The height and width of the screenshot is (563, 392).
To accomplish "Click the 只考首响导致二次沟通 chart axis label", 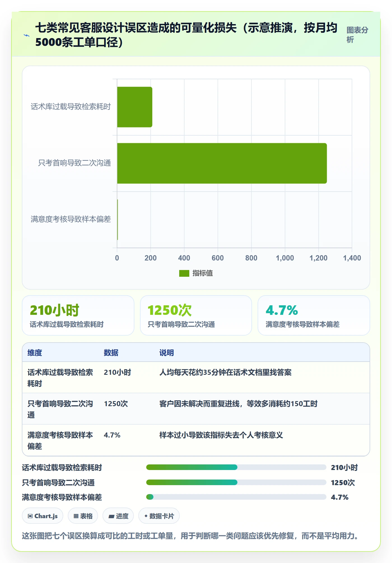I will point(74,163).
